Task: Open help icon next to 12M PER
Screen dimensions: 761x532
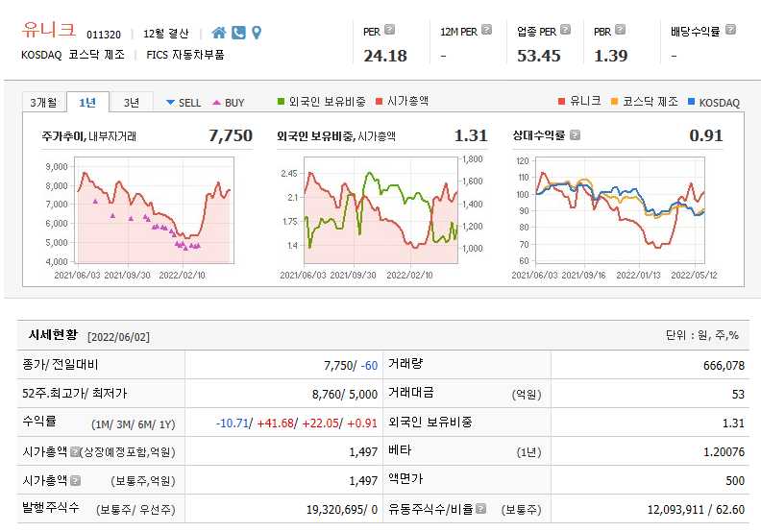Action: point(486,30)
